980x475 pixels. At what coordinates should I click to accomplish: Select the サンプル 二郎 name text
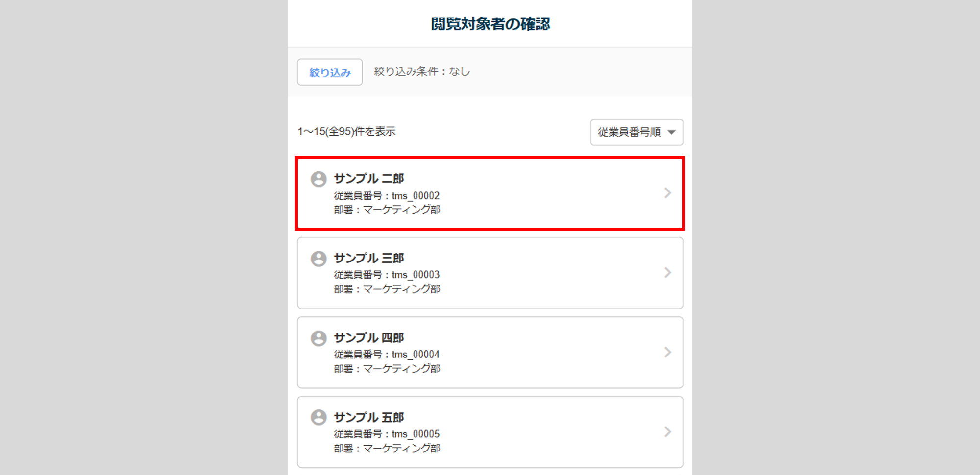(x=368, y=179)
